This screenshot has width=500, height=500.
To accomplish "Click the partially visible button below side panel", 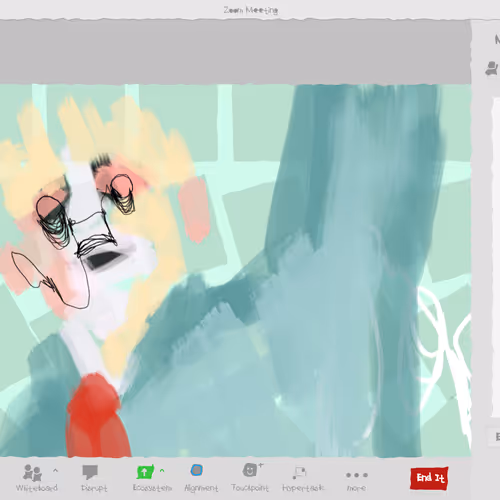I will coord(494,436).
